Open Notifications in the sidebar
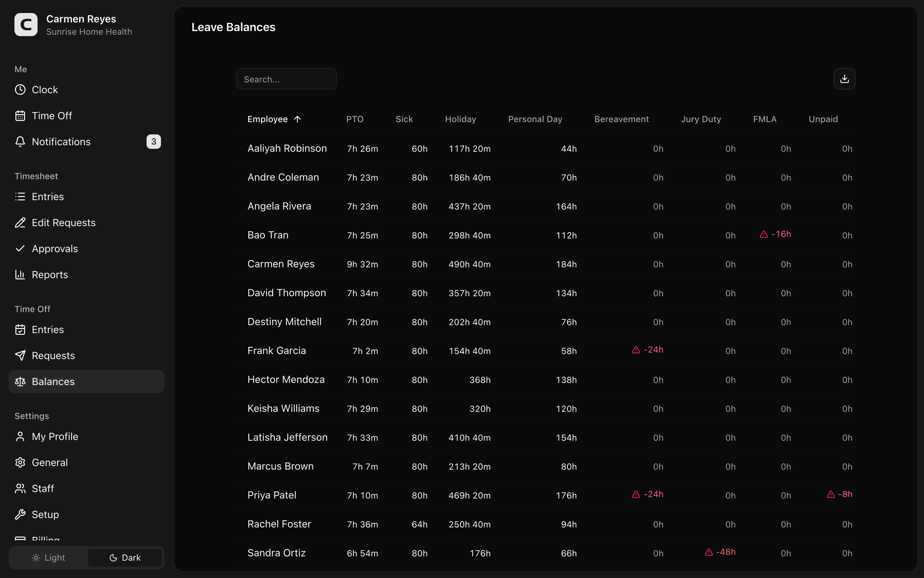This screenshot has height=578, width=924. [x=86, y=142]
